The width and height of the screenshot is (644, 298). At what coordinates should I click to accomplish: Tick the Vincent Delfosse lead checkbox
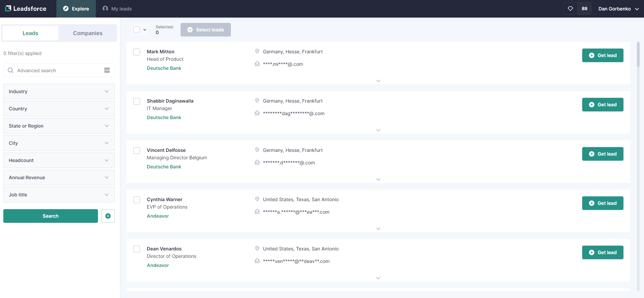137,151
